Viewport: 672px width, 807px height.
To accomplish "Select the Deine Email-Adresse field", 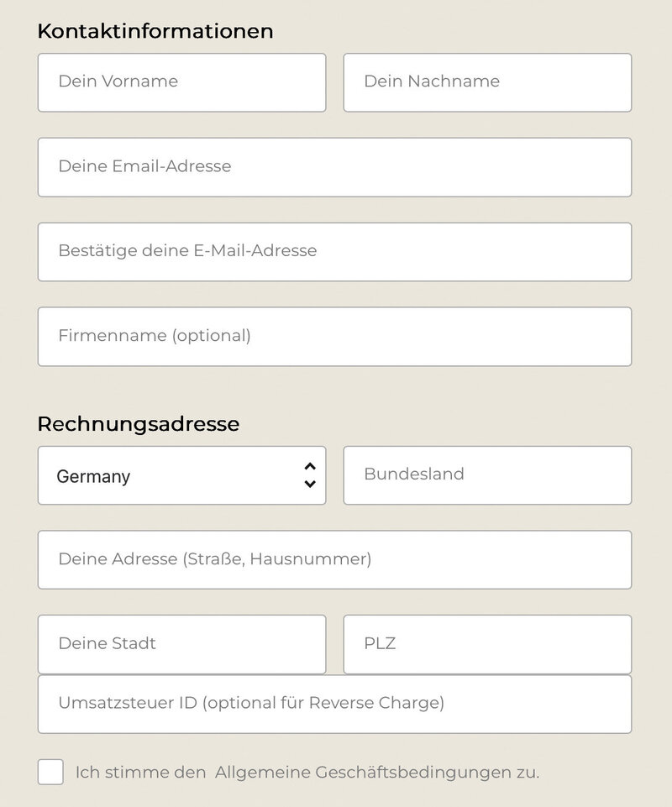I will [x=334, y=167].
